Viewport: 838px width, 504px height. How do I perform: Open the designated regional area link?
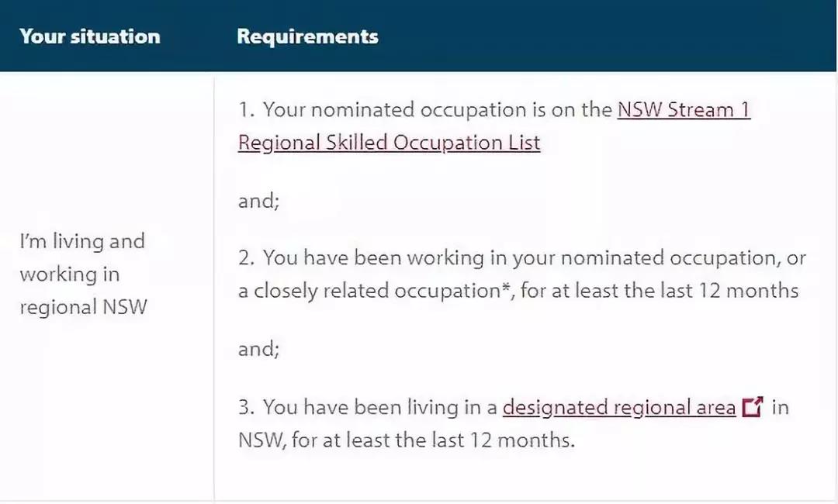(618, 407)
